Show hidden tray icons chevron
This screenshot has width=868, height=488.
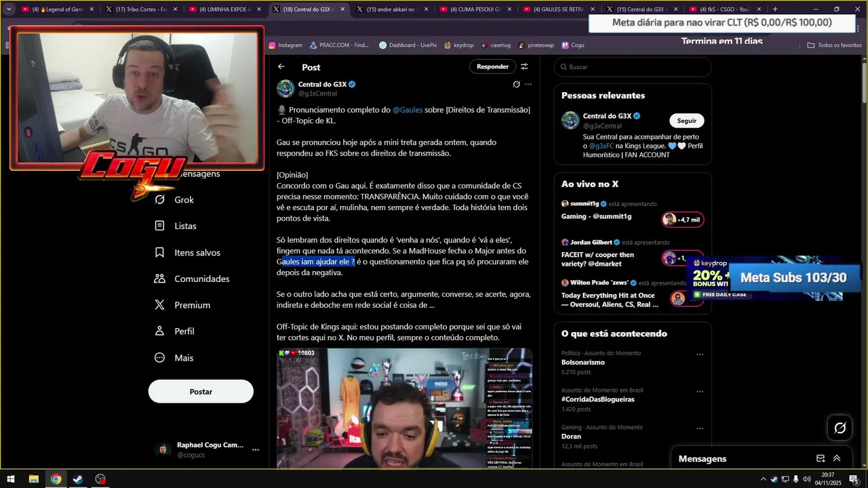pyautogui.click(x=764, y=479)
